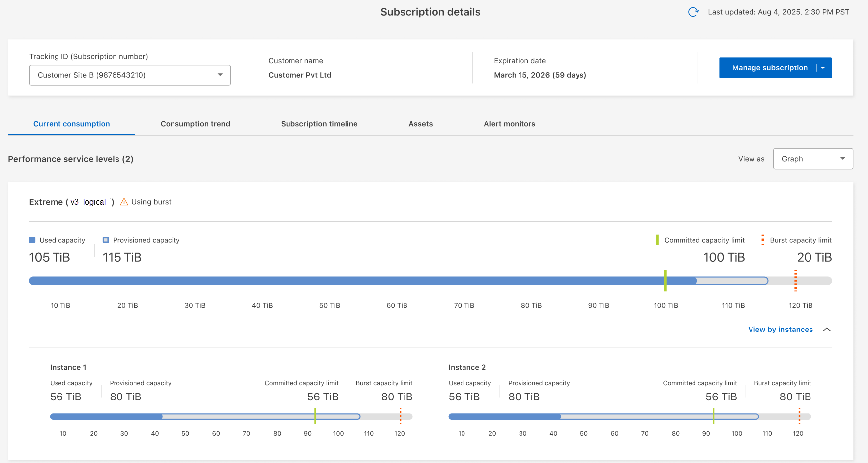
Task: Click the View by instances link
Action: coord(780,330)
